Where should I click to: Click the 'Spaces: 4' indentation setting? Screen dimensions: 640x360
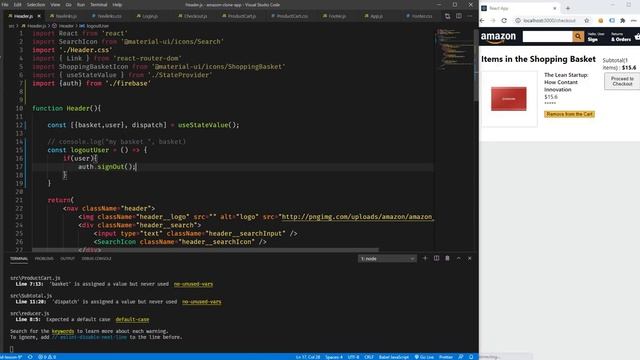pos(333,357)
